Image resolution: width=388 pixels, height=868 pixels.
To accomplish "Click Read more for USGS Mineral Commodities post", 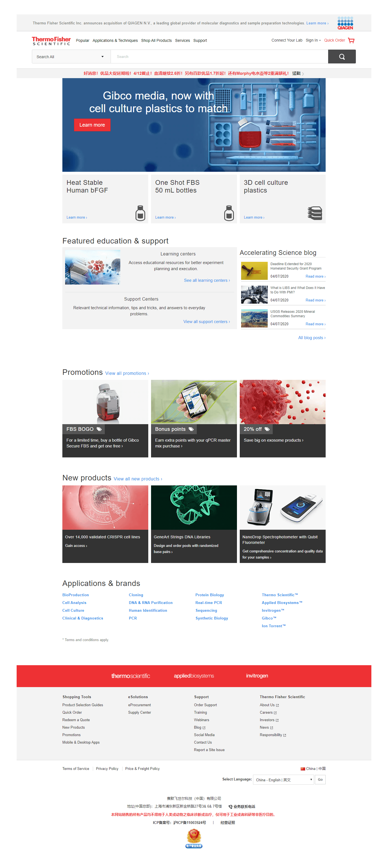I will pyautogui.click(x=315, y=324).
